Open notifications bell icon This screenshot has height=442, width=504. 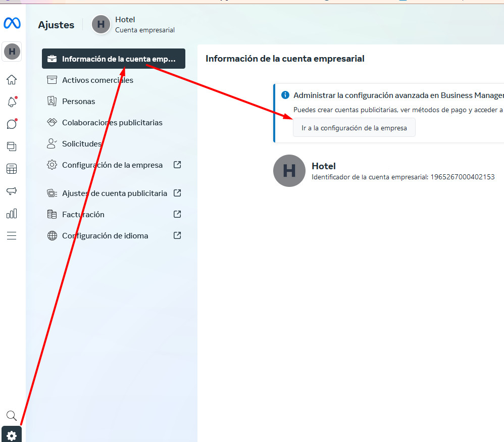tap(12, 102)
